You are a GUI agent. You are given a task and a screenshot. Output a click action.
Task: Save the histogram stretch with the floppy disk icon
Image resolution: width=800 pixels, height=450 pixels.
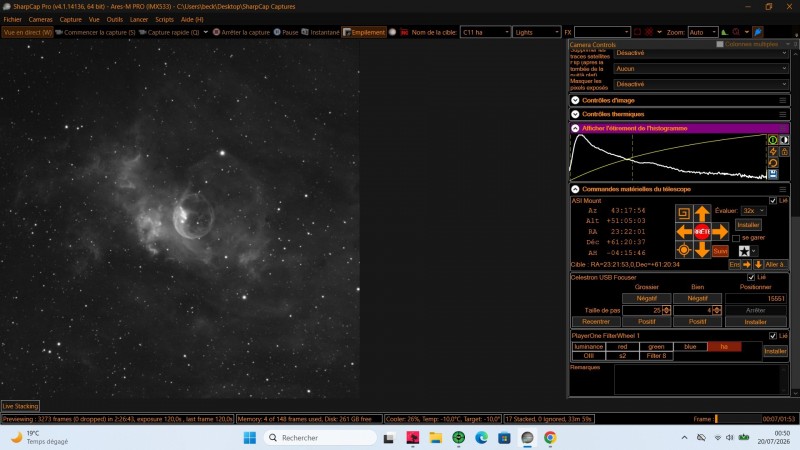pyautogui.click(x=773, y=174)
